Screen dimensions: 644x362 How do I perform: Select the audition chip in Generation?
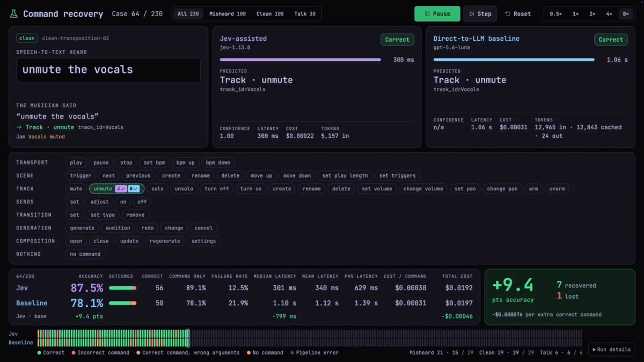(x=118, y=228)
